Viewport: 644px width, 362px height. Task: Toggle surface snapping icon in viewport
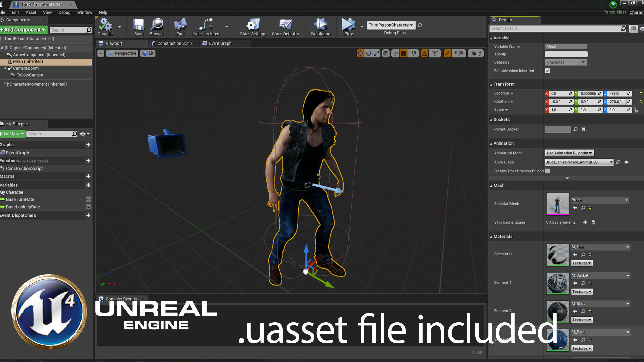[x=395, y=53]
